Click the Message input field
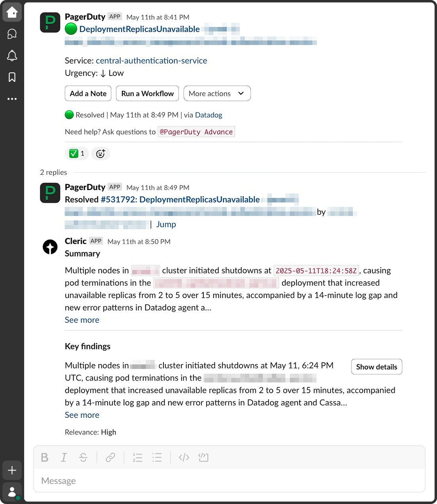Viewport: 437px width, 504px height. click(x=229, y=481)
